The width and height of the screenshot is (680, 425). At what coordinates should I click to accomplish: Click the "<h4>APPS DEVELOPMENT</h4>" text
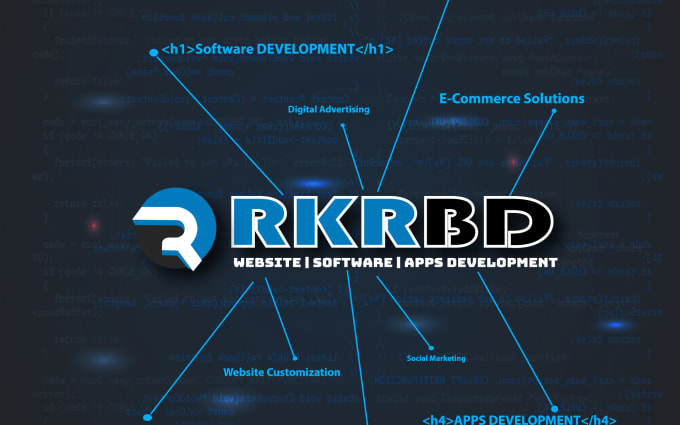tap(519, 419)
